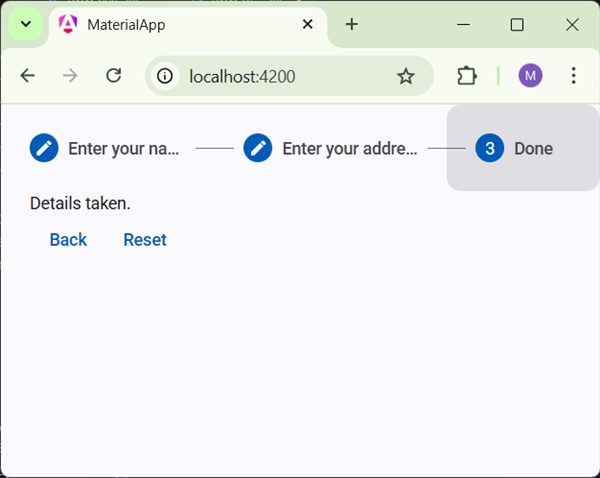The height and width of the screenshot is (478, 600).
Task: Click the step 3 number circle
Action: 490,148
